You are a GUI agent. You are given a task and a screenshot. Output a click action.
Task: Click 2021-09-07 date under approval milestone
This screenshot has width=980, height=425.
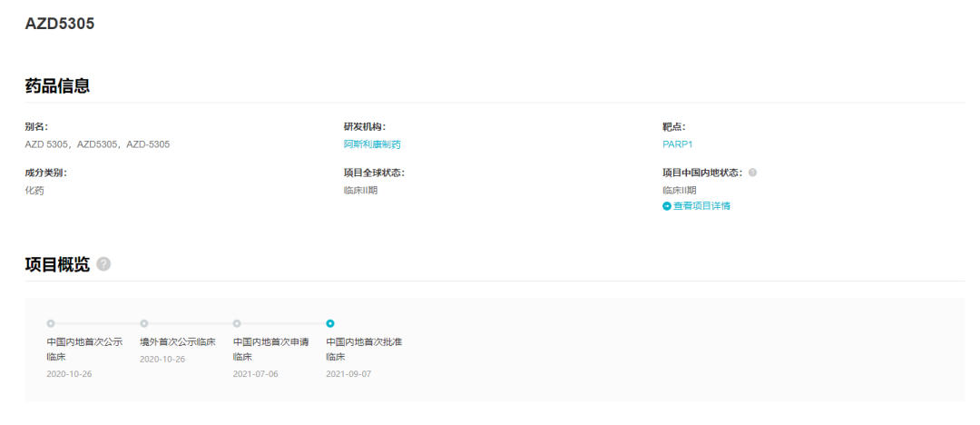(348, 374)
